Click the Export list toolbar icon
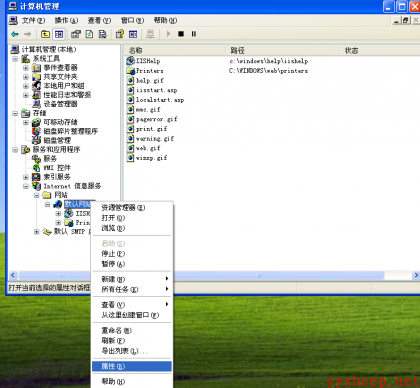This screenshot has height=388, width=420. point(103,34)
